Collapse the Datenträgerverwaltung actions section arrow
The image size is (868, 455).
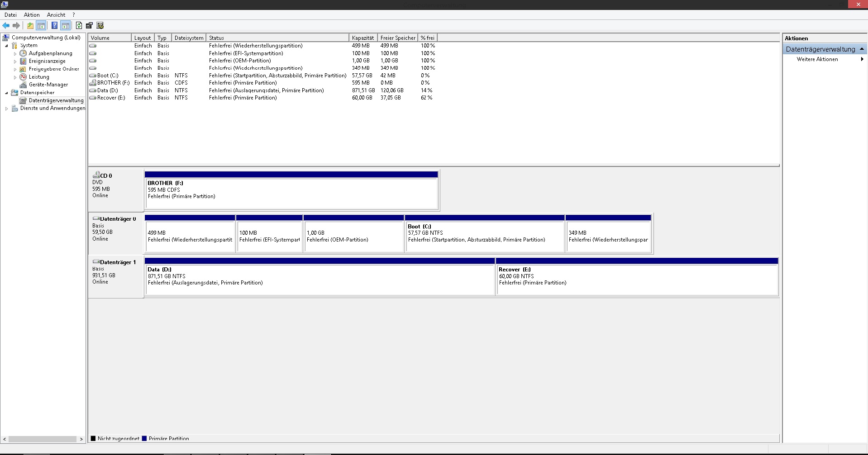pyautogui.click(x=862, y=49)
